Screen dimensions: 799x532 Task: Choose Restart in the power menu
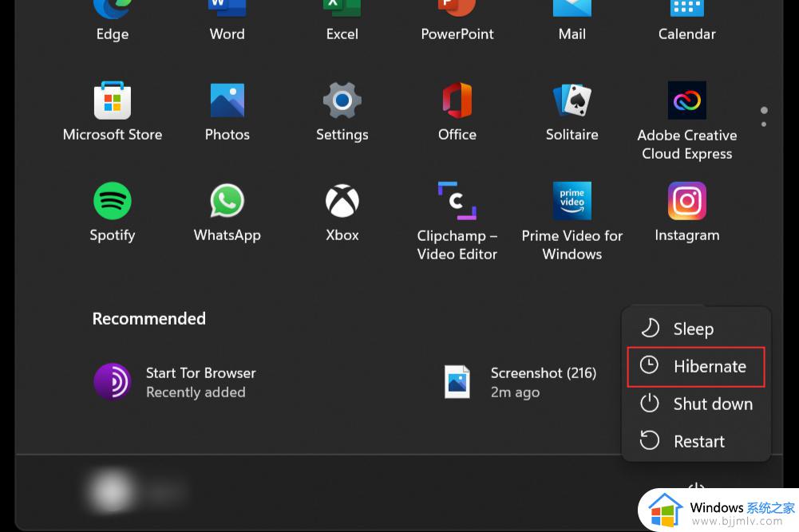pos(696,441)
